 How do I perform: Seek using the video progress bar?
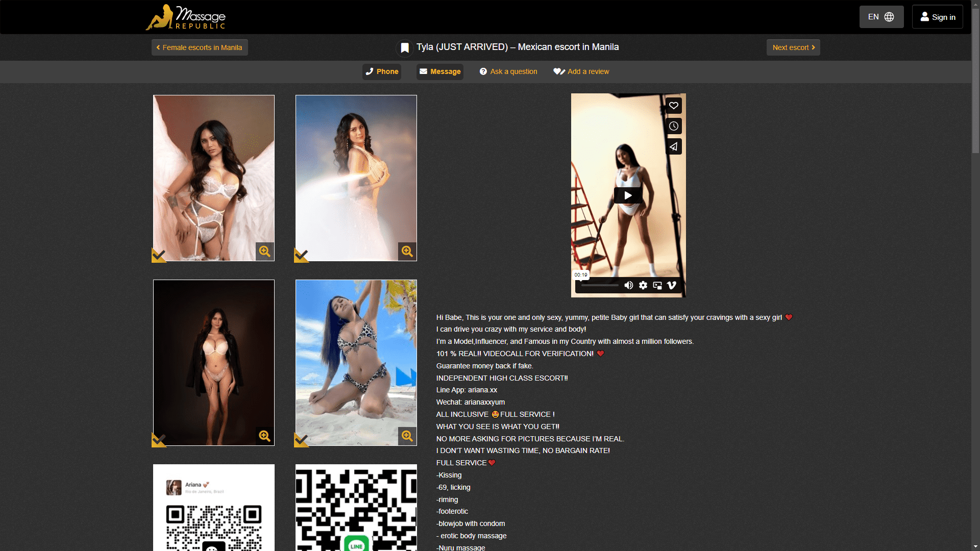coord(600,285)
